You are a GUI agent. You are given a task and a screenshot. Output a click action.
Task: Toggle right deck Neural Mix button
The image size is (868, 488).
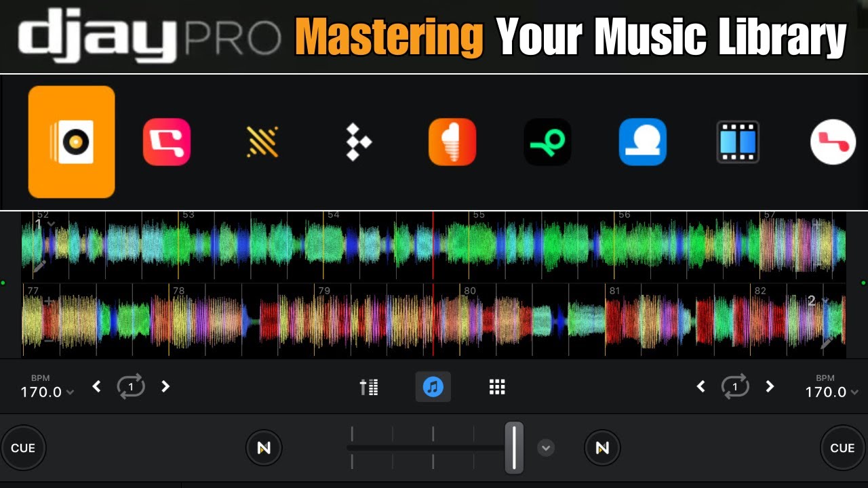[x=602, y=448]
